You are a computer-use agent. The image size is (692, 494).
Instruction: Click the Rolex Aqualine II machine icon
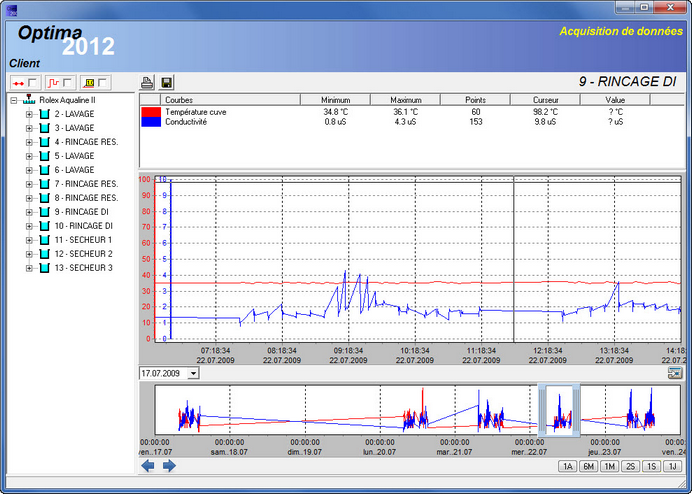point(29,100)
